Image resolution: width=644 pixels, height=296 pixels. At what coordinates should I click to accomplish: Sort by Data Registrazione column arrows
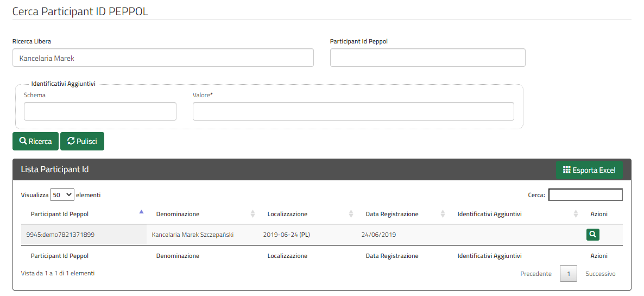tap(443, 213)
